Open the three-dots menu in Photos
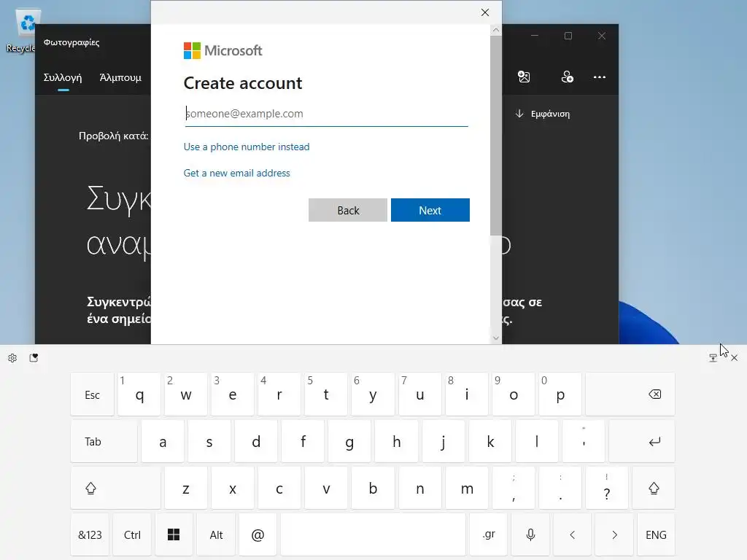 pos(600,77)
